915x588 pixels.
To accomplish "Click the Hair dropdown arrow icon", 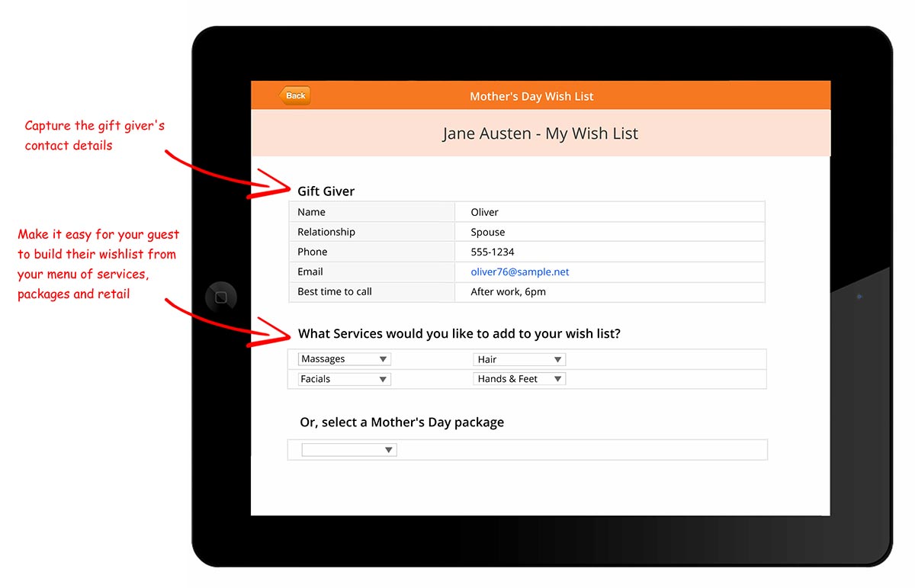I will click(558, 358).
